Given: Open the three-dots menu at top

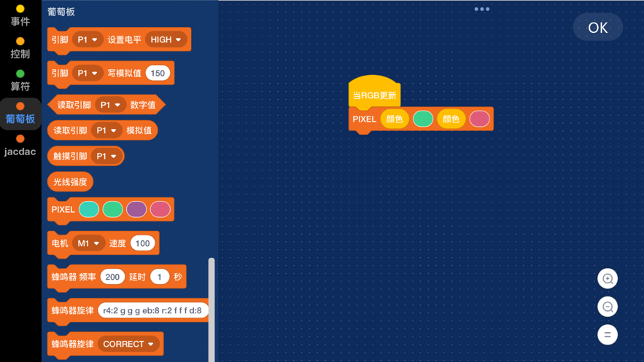Looking at the screenshot, I should click(481, 9).
